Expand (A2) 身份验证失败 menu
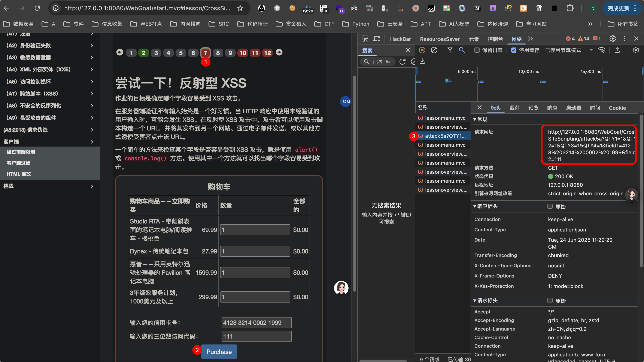The height and width of the screenshot is (362, 644). point(50,46)
